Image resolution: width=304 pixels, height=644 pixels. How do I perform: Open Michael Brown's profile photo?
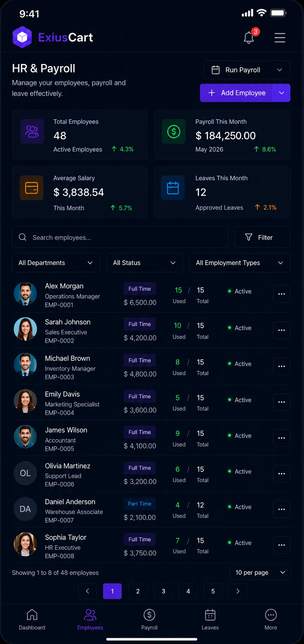[25, 365]
